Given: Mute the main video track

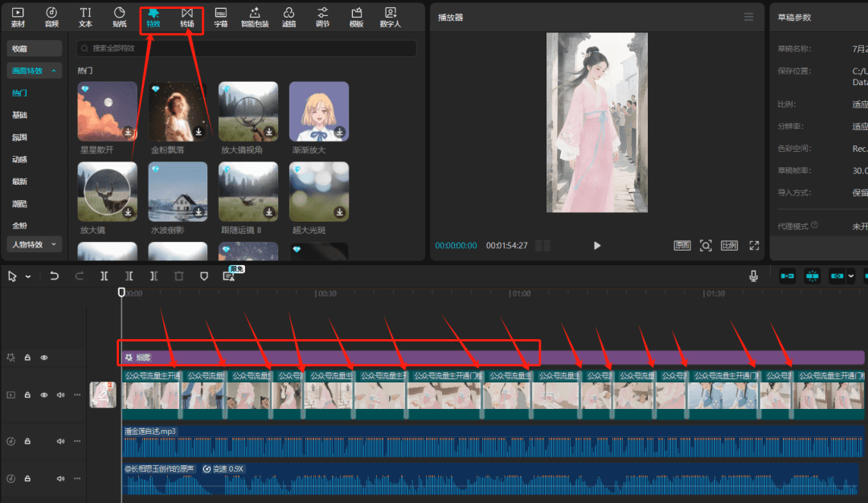Looking at the screenshot, I should tap(60, 395).
